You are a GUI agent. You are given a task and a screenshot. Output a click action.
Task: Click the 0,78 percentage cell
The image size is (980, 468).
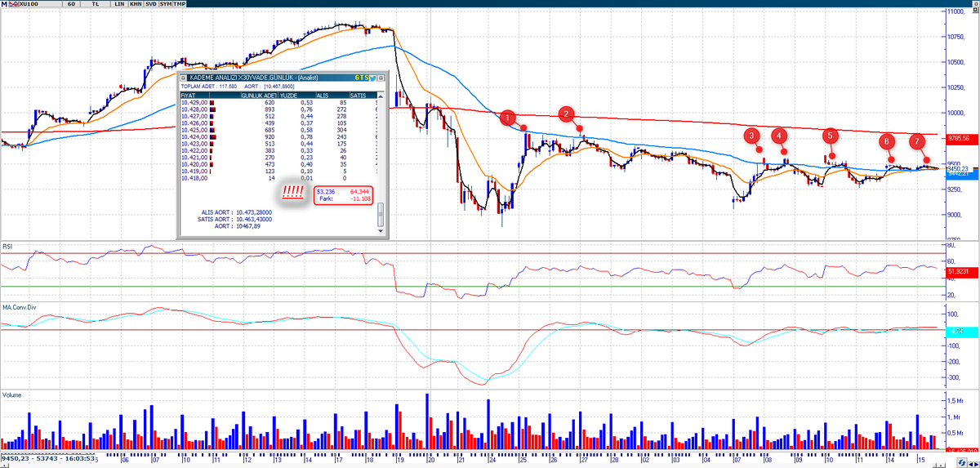(308, 136)
